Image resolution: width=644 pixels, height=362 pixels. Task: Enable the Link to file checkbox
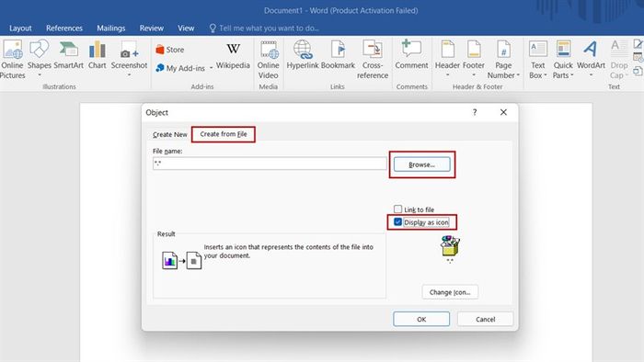point(397,209)
